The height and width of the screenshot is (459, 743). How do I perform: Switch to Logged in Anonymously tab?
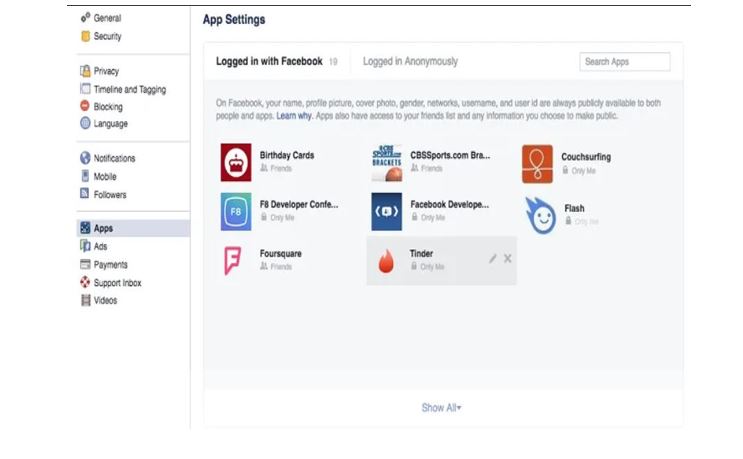(410, 62)
